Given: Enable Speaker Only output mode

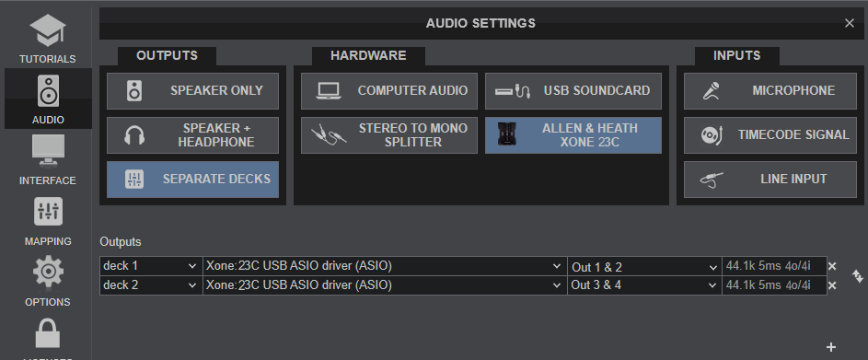Looking at the screenshot, I should pos(192,91).
